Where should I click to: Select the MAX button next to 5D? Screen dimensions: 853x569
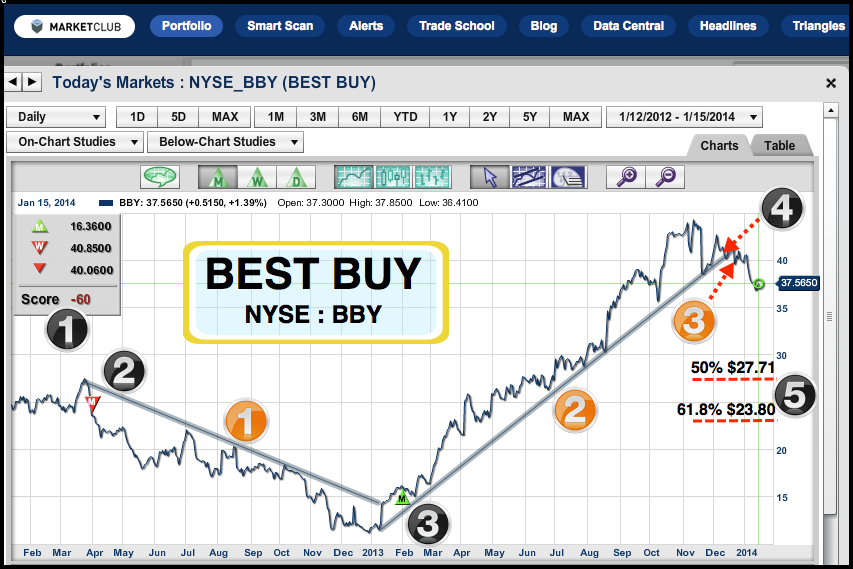[225, 117]
